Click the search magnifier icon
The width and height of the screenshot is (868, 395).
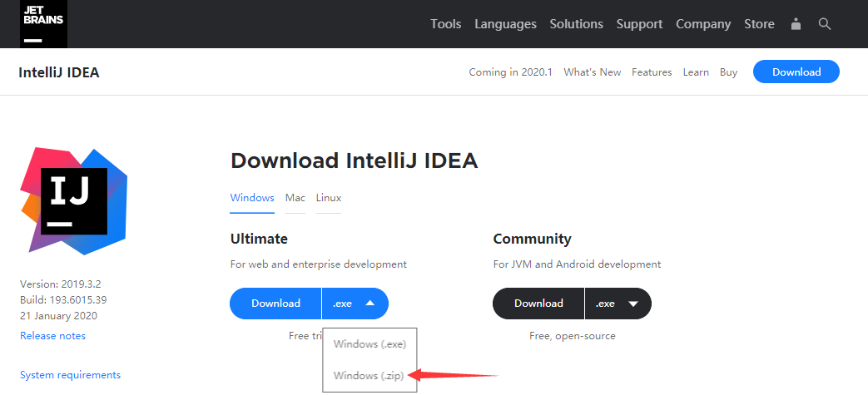pos(825,24)
